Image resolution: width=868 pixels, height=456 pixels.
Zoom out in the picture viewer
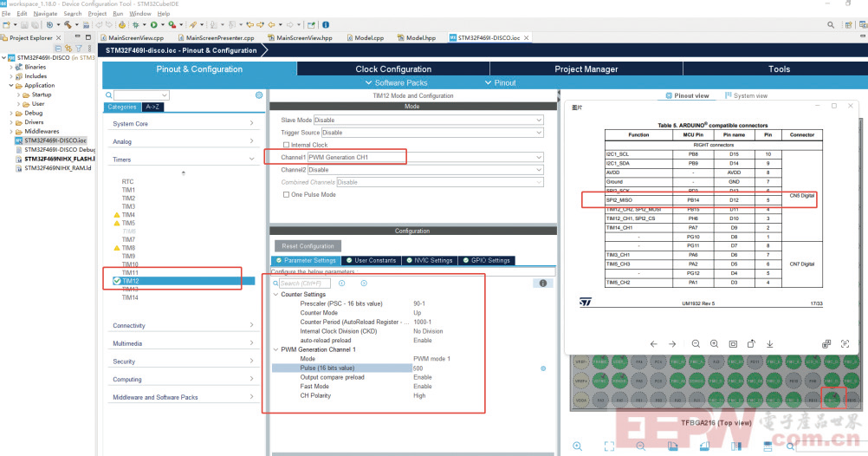point(696,344)
